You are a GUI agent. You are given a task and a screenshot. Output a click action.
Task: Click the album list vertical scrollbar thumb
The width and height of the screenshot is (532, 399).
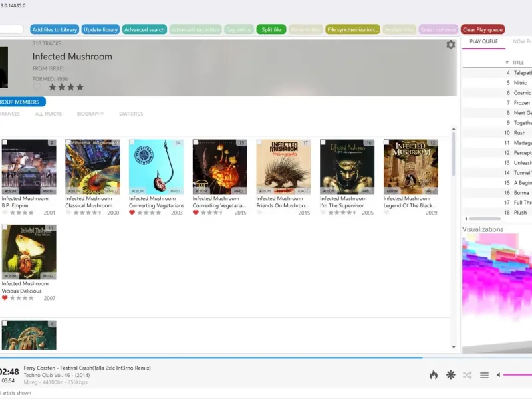tap(454, 154)
